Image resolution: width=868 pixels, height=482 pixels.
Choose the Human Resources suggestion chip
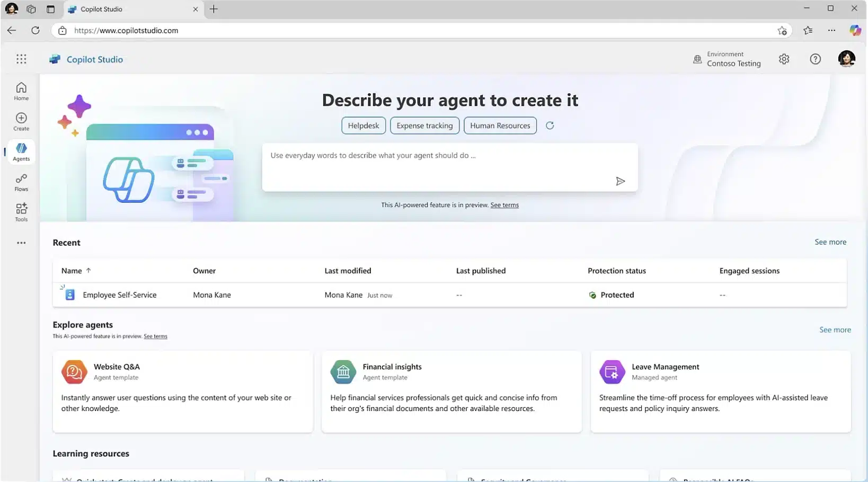[500, 126]
